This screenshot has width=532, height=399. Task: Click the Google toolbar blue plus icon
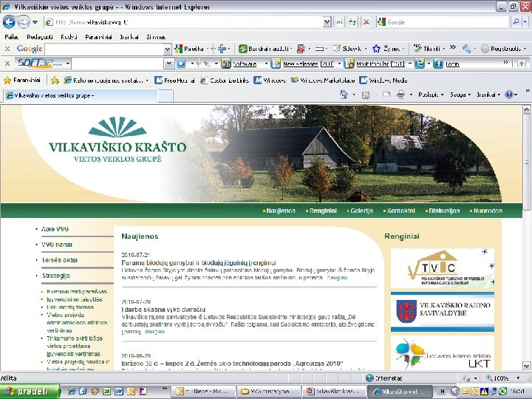222,49
